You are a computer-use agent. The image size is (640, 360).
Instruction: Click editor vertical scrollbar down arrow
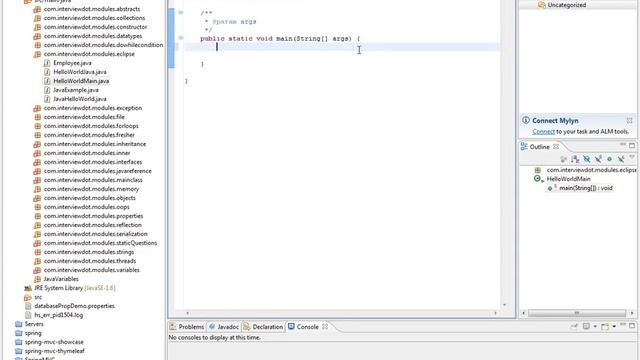tap(504, 305)
